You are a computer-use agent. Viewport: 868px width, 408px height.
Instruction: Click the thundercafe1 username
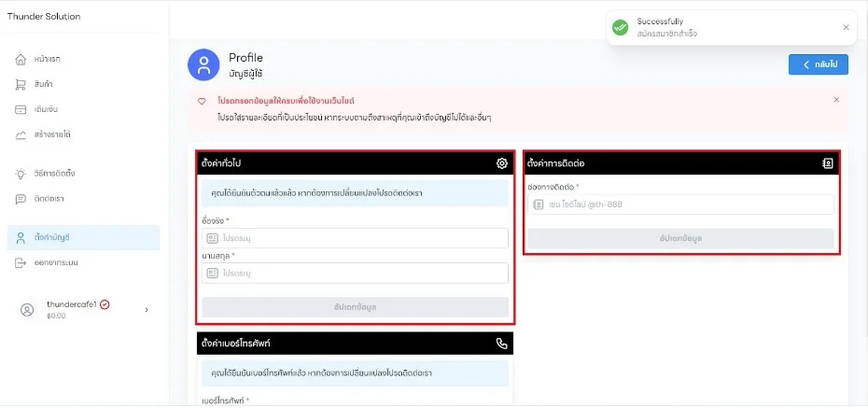pyautogui.click(x=72, y=304)
